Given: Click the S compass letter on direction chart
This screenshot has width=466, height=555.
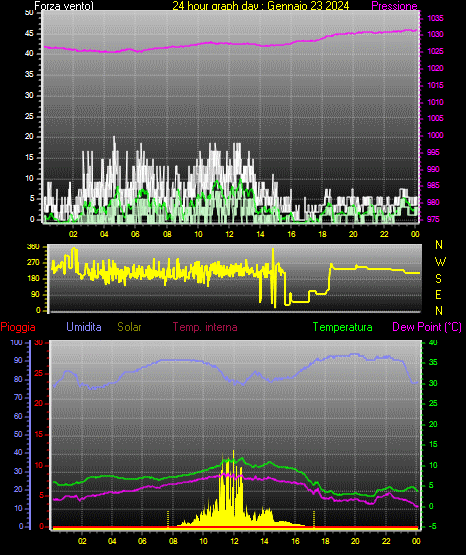Looking at the screenshot, I should pyautogui.click(x=438, y=279).
